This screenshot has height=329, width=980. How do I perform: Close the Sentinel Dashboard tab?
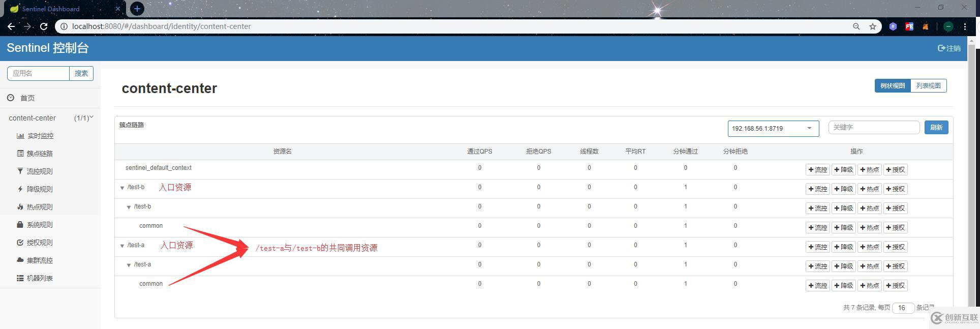point(118,9)
